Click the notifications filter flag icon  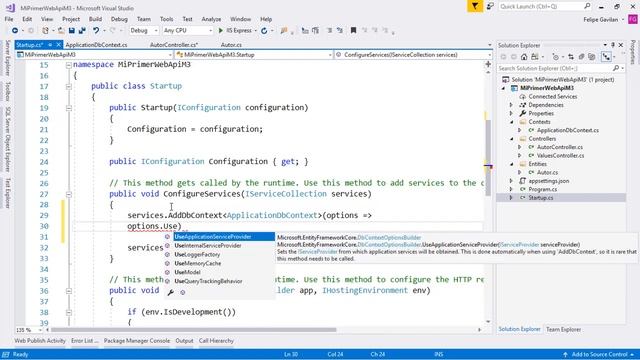click(475, 6)
